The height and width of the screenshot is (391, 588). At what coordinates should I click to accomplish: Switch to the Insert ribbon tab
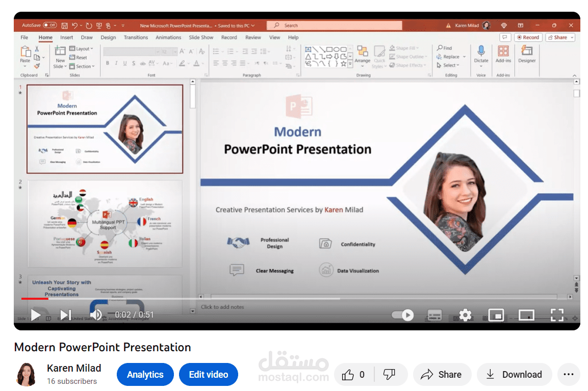click(67, 38)
